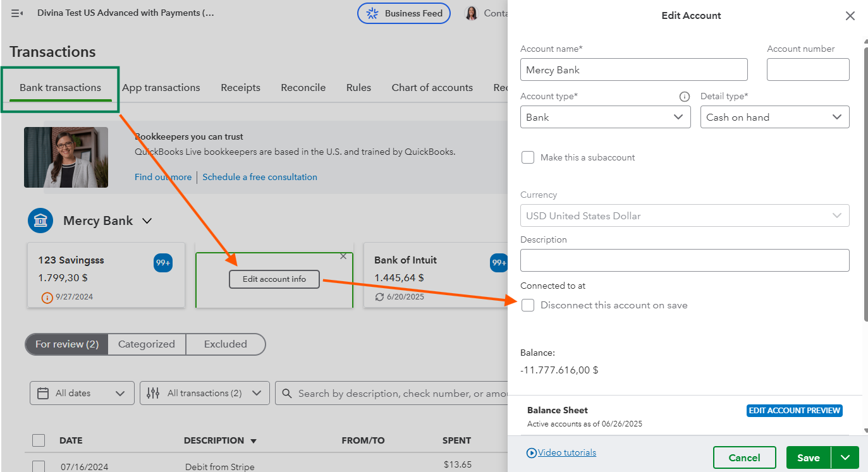This screenshot has width=868, height=472.
Task: Click the refresh icon next to 6/20/2025
Action: coord(379,297)
